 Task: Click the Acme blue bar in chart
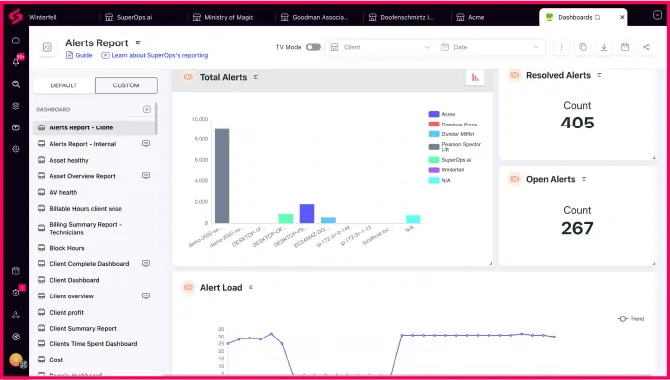coord(307,213)
